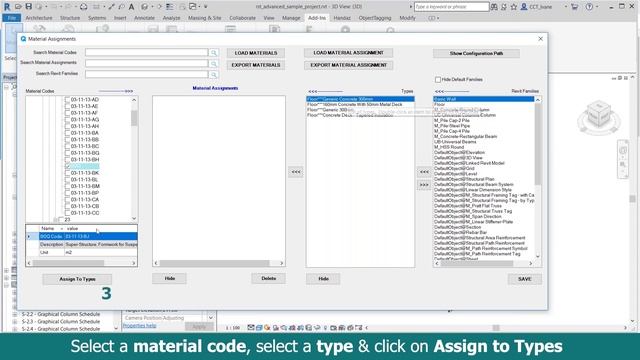Switch to the Structure ribbon tab
This screenshot has width=640, height=360.
tap(70, 18)
